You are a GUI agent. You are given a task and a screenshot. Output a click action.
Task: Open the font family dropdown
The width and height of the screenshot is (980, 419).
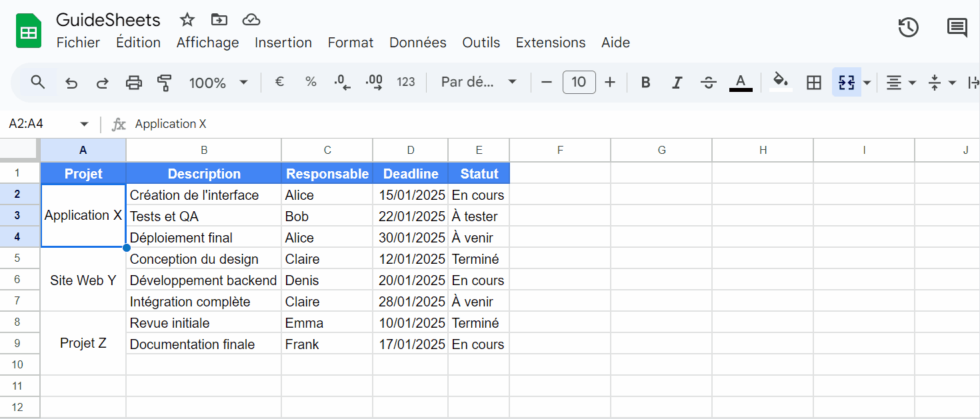[x=479, y=82]
